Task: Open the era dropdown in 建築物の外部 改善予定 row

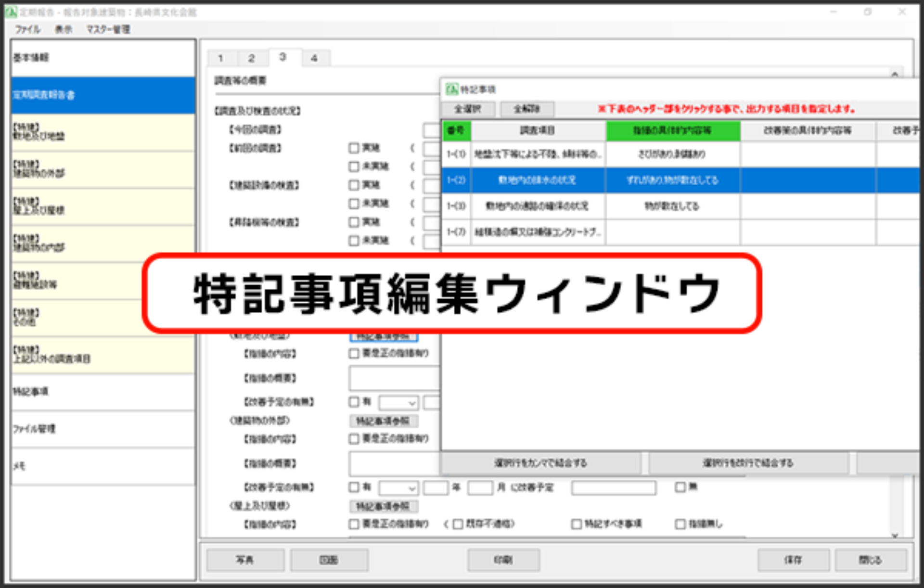Action: pos(398,488)
